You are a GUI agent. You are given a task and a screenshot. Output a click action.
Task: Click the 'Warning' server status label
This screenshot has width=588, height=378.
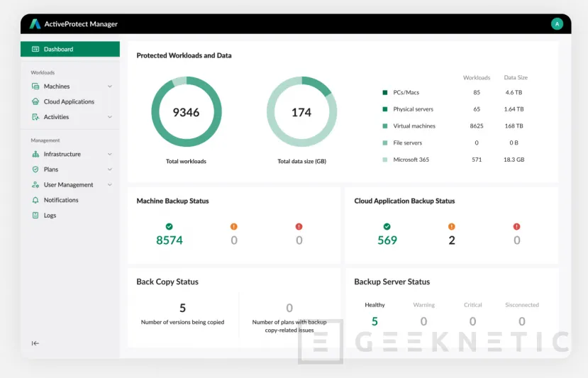point(423,305)
